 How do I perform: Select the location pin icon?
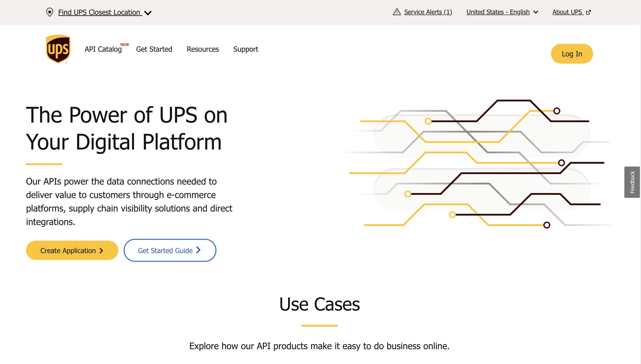[x=49, y=12]
